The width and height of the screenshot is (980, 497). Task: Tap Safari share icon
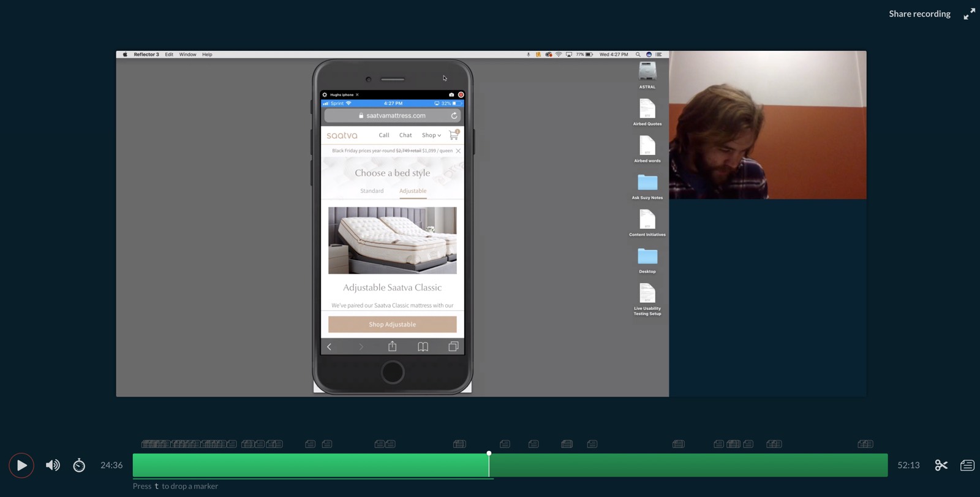(392, 347)
